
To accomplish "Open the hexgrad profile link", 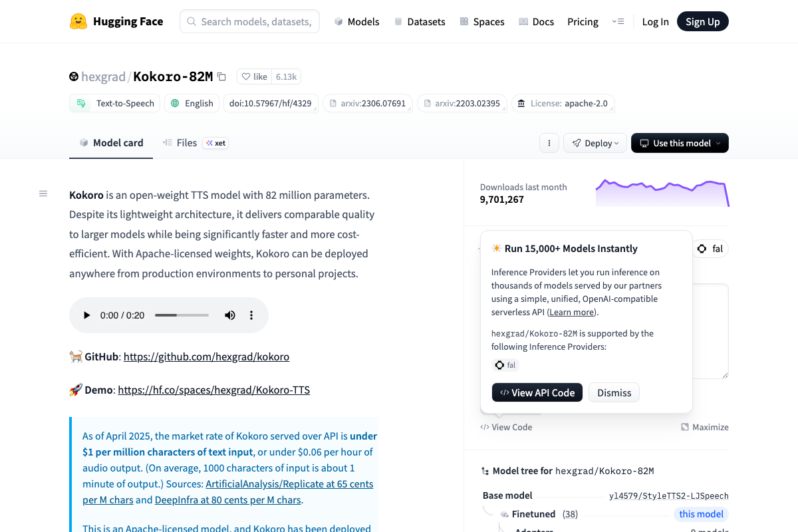I will pos(103,77).
